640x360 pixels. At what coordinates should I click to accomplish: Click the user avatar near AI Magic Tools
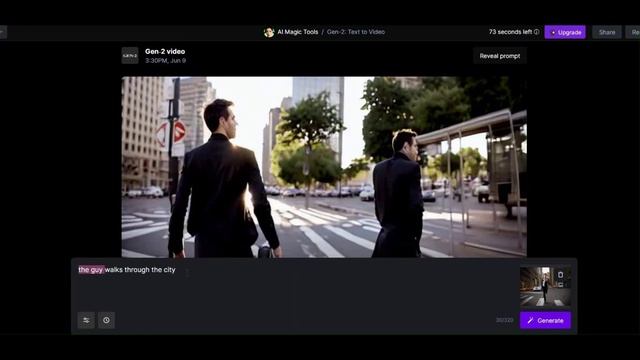[269, 32]
